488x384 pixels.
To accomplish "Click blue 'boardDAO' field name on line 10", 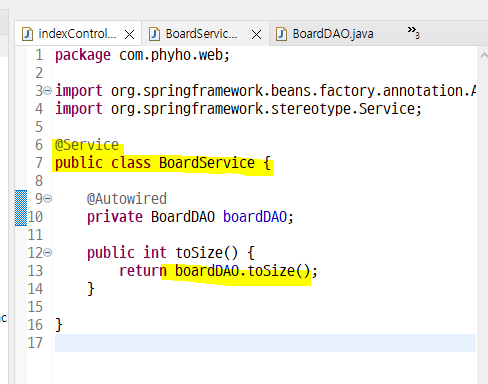I will pyautogui.click(x=255, y=217).
